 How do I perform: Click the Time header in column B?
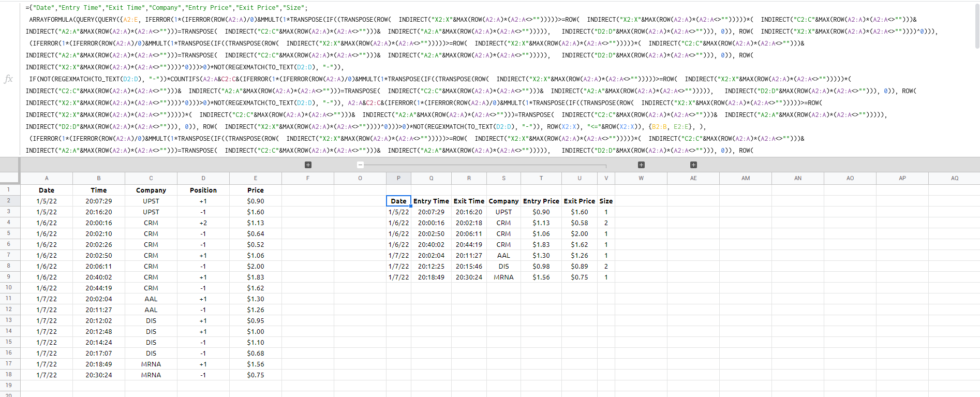click(x=99, y=190)
